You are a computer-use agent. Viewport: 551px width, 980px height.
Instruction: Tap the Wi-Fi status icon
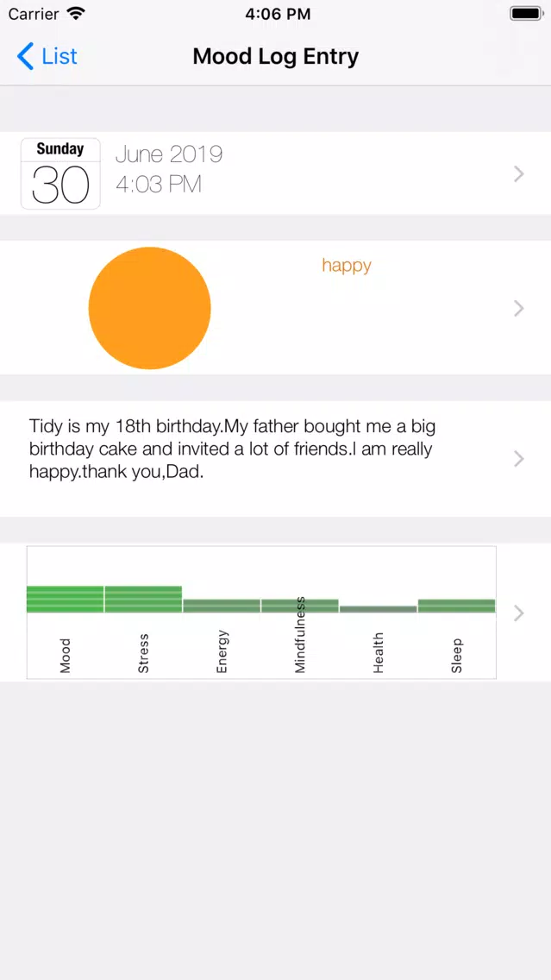pyautogui.click(x=76, y=14)
